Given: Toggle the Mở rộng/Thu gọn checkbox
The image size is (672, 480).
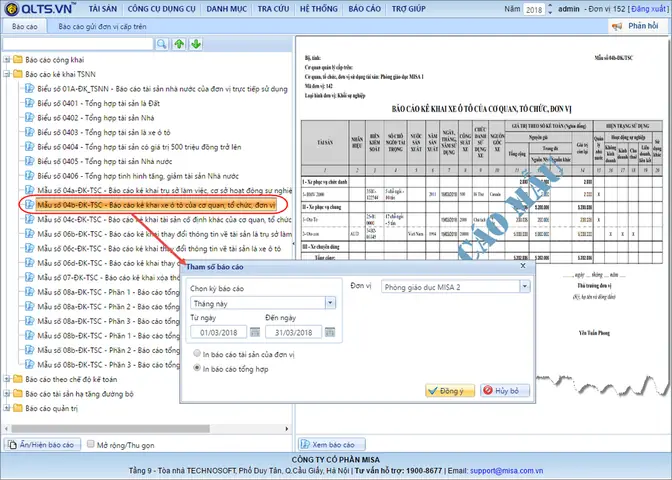Looking at the screenshot, I should pyautogui.click(x=91, y=444).
